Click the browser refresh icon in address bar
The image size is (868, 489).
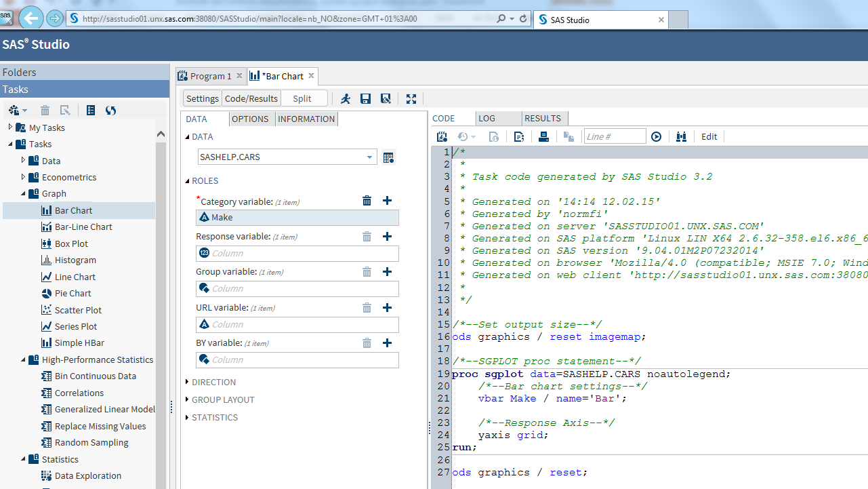pos(523,19)
